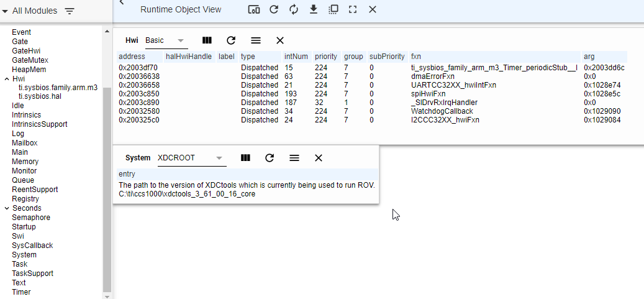Click the connect debugger icon in the Runtime Object View toolbar
This screenshot has width=644, height=299.
[254, 9]
